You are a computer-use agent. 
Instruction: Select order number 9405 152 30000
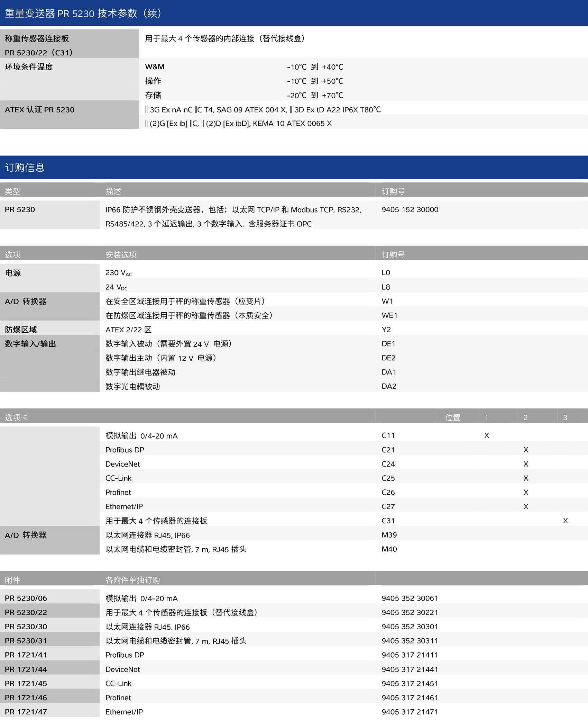pos(410,209)
